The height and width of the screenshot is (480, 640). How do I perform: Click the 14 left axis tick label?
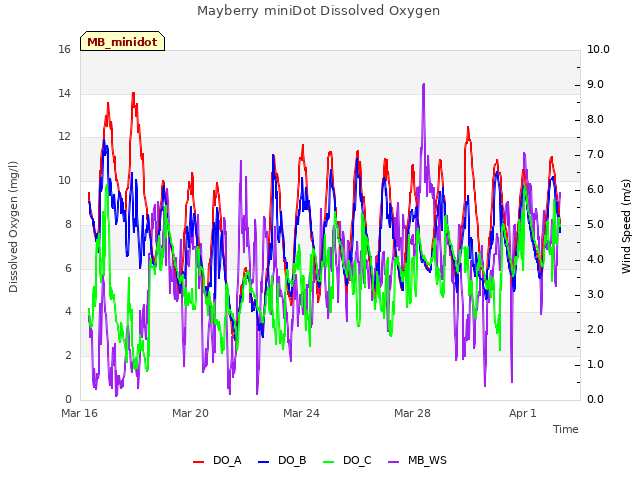click(64, 93)
